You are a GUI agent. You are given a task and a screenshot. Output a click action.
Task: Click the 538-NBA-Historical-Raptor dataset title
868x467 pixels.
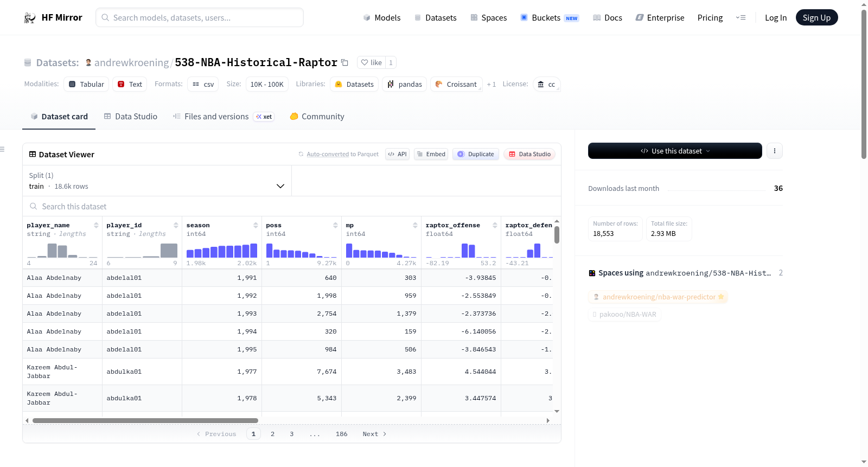pos(256,62)
